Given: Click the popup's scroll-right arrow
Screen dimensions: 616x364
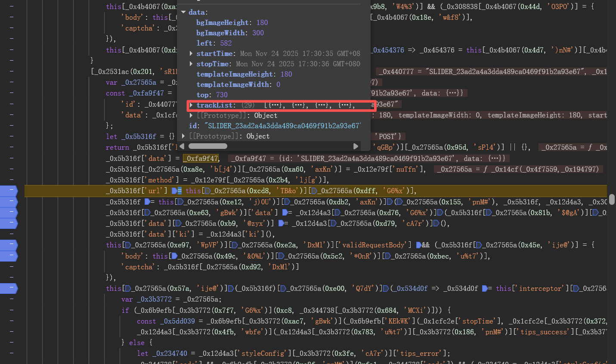Looking at the screenshot, I should tap(356, 146).
